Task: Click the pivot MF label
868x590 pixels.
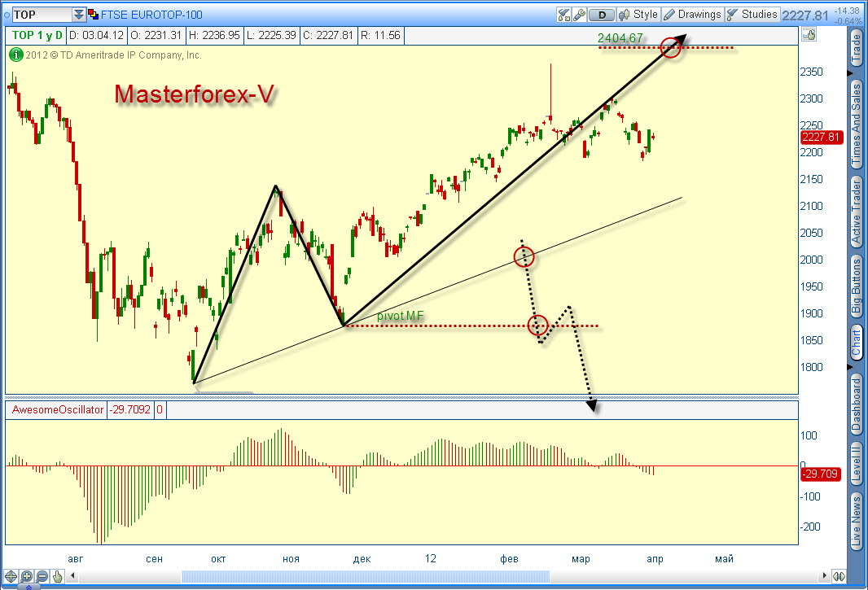Action: coord(401,316)
